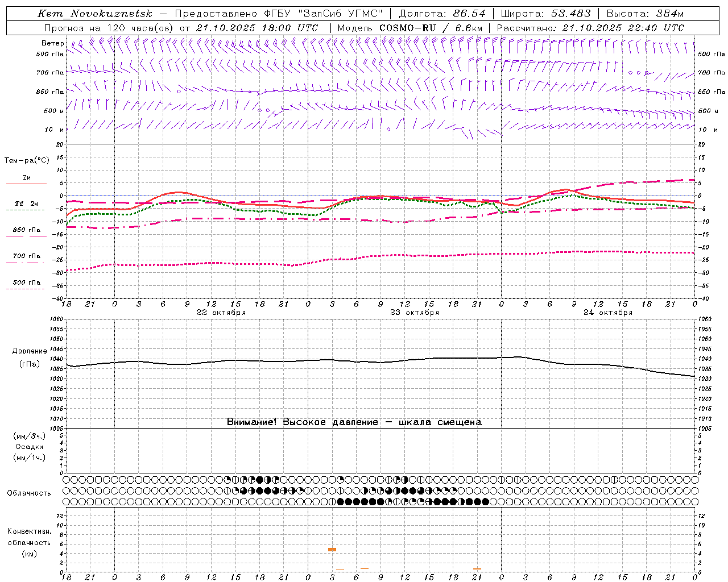Click the 'Тем-ра(°C)' temperature label
728x582 pixels.
pyautogui.click(x=27, y=161)
